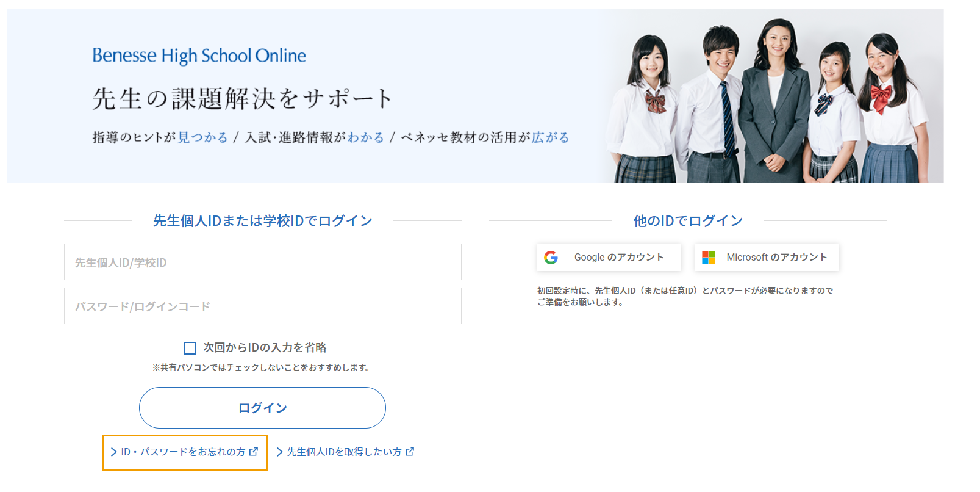Click the 指導のヒントが見つかる tagline text
Image resolution: width=980 pixels, height=492 pixels.
160,137
